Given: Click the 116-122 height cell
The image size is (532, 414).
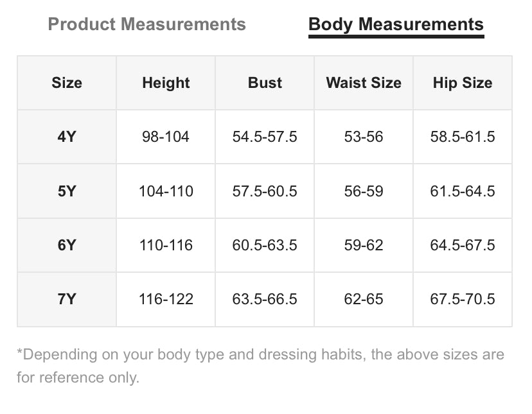Looking at the screenshot, I should (166, 299).
